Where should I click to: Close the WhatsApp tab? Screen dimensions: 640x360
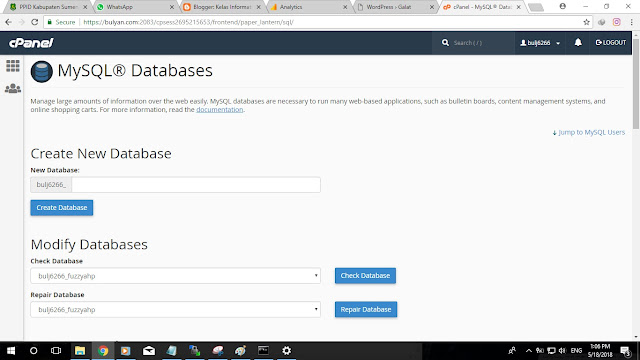[x=172, y=7]
